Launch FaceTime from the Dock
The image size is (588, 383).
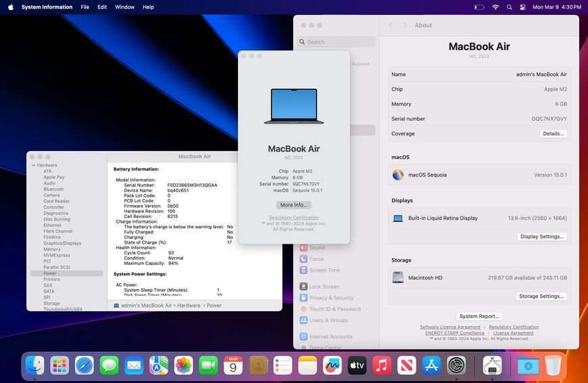pos(208,365)
